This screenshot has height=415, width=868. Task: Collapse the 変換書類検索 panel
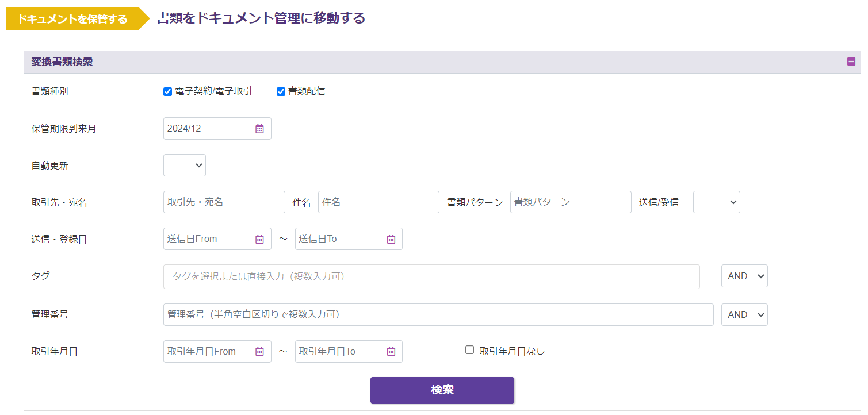(851, 62)
